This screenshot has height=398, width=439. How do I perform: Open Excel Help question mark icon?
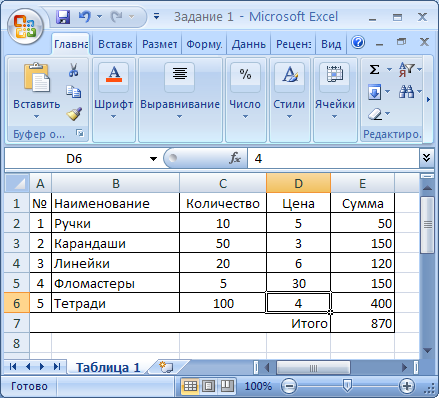pyautogui.click(x=358, y=43)
